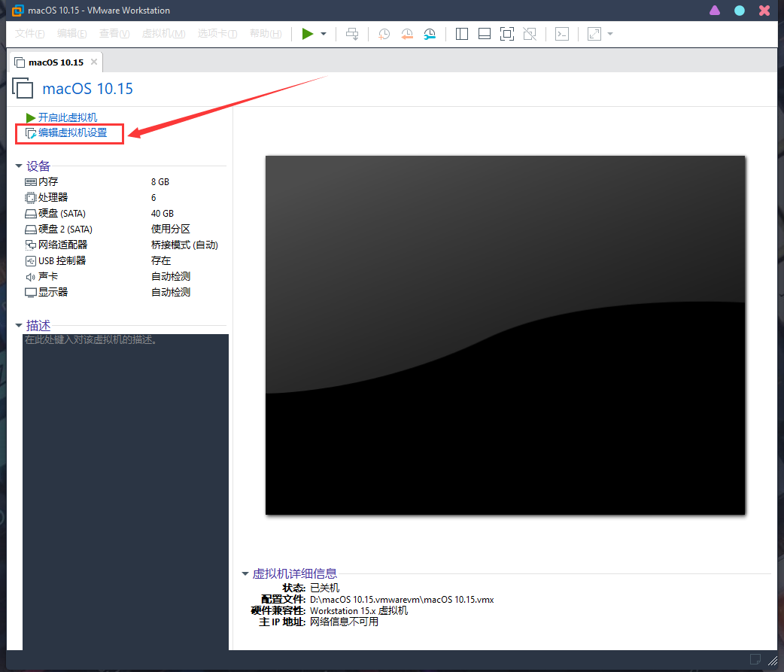Select the 显示器 device row
The width and height of the screenshot is (784, 672).
[x=124, y=292]
